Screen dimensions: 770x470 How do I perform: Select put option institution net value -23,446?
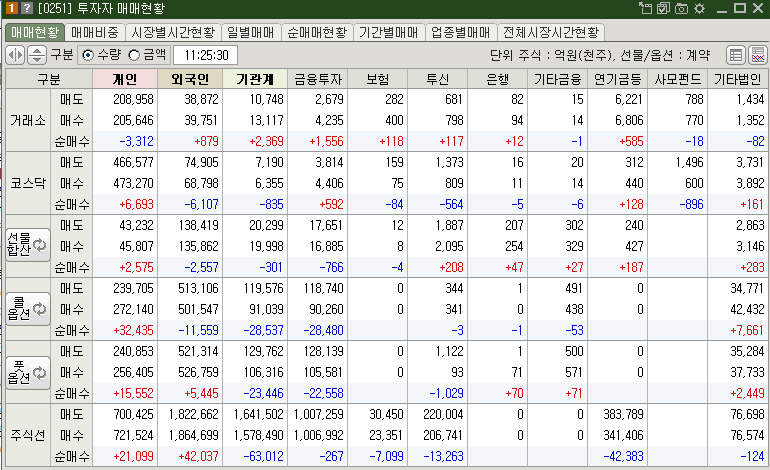tap(264, 393)
